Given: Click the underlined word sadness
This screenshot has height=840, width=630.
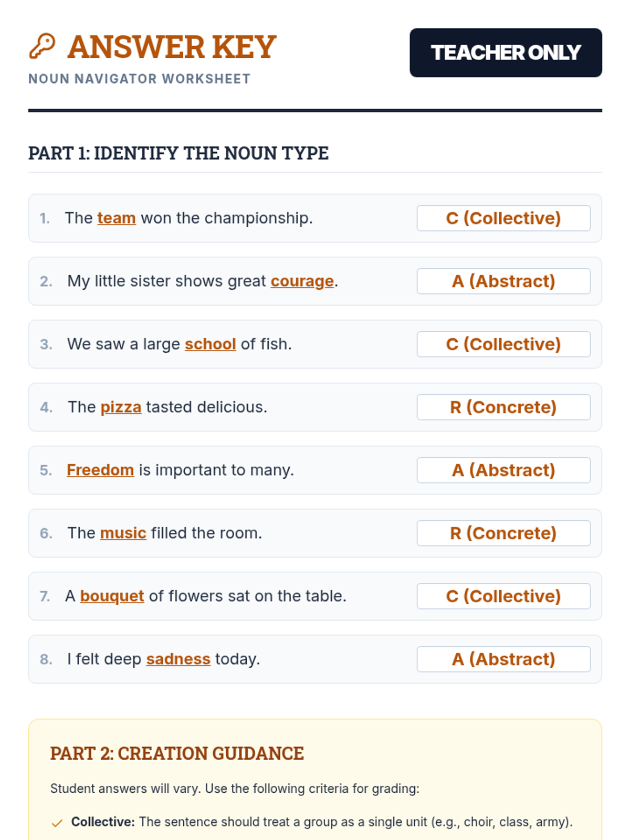Looking at the screenshot, I should pyautogui.click(x=178, y=659).
